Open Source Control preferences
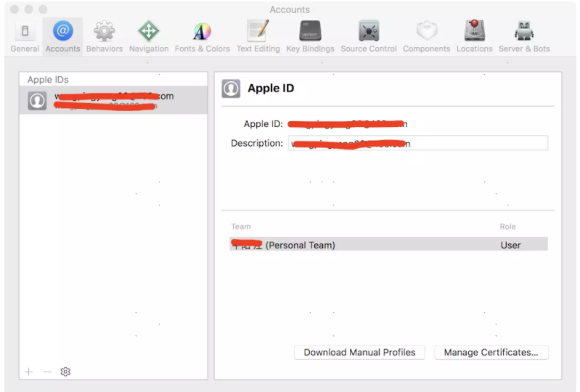This screenshot has height=392, width=580. tap(369, 36)
